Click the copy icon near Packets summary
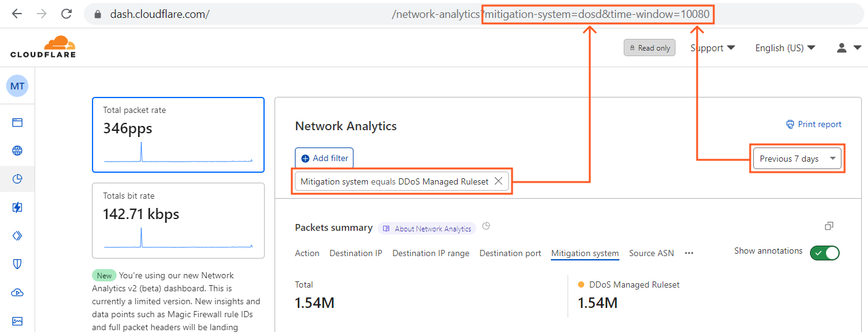Screen dimensions: 868x332 [x=829, y=226]
